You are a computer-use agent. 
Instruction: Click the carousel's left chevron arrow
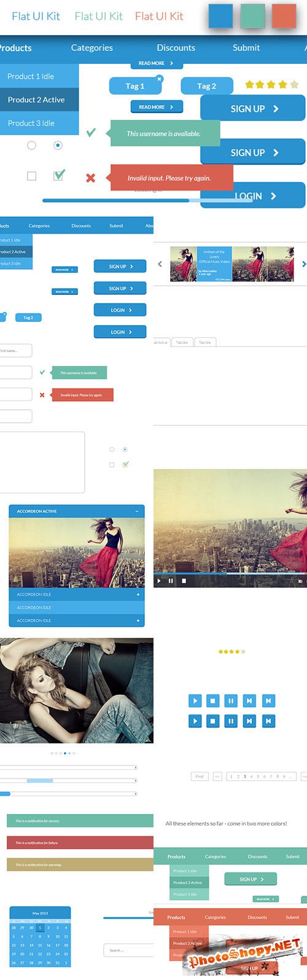(x=160, y=264)
